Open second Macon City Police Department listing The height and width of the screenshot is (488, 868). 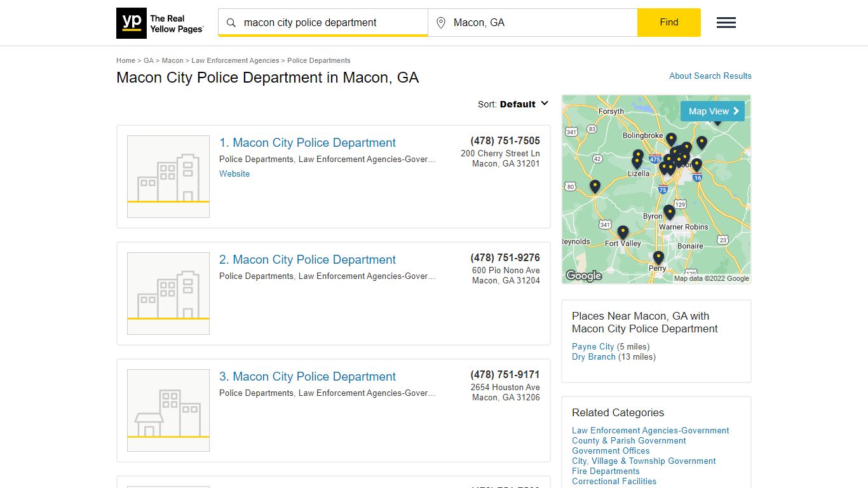click(x=308, y=260)
